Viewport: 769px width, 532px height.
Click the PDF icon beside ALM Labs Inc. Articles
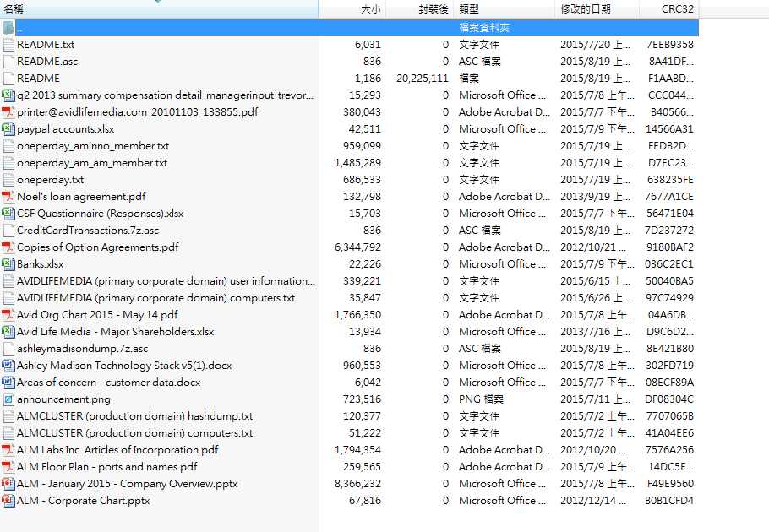coord(8,450)
